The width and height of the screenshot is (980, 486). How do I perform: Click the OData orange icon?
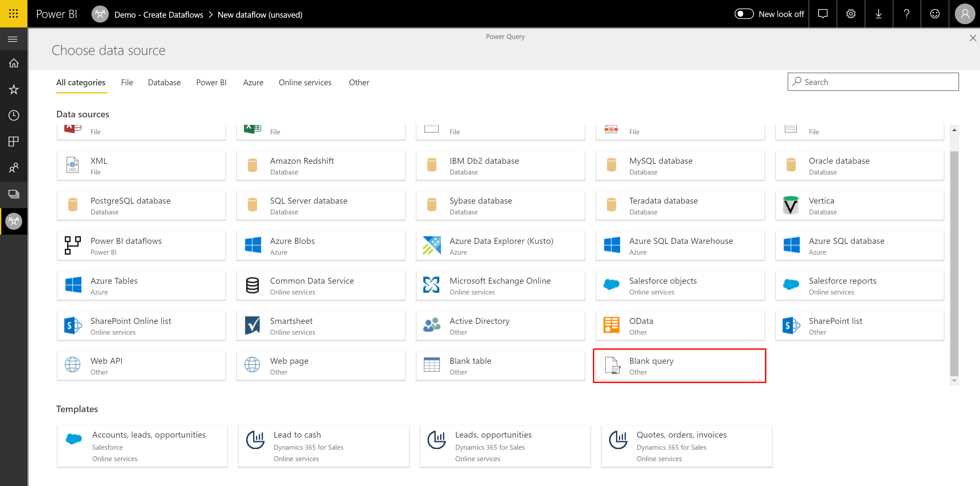click(612, 325)
